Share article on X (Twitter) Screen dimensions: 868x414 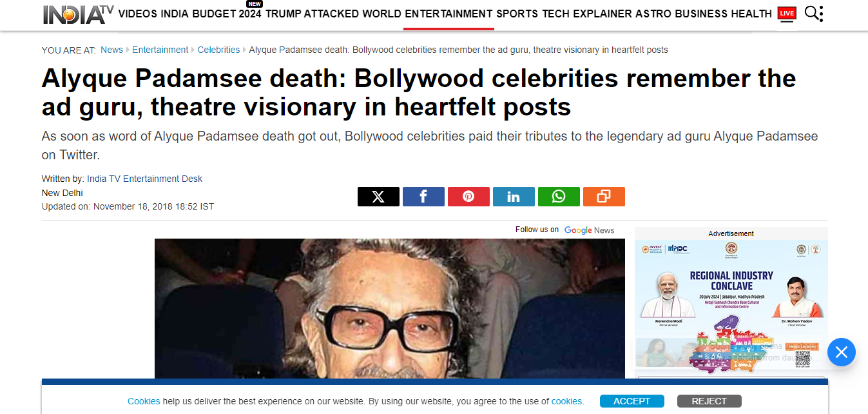click(378, 197)
